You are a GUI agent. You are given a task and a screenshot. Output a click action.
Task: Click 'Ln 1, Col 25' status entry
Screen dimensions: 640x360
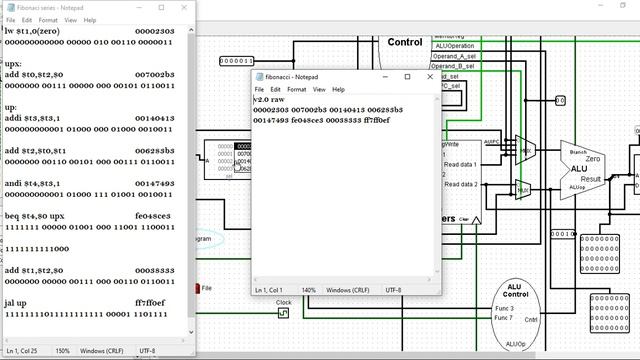click(22, 351)
